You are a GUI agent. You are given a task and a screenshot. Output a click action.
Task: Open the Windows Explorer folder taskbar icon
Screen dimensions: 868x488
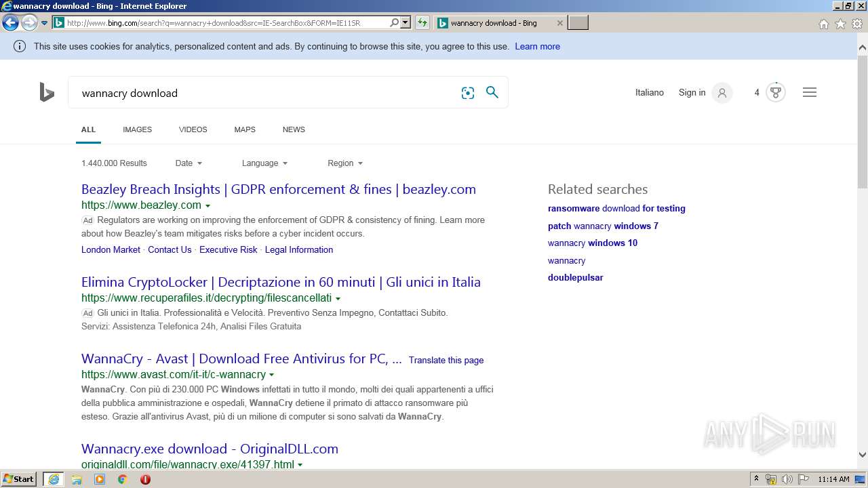[77, 479]
